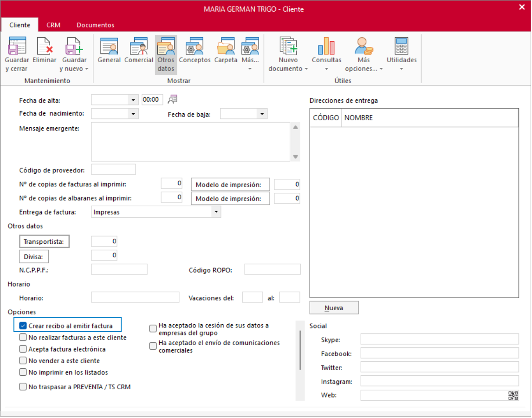Click the Eliminar icon

point(45,46)
